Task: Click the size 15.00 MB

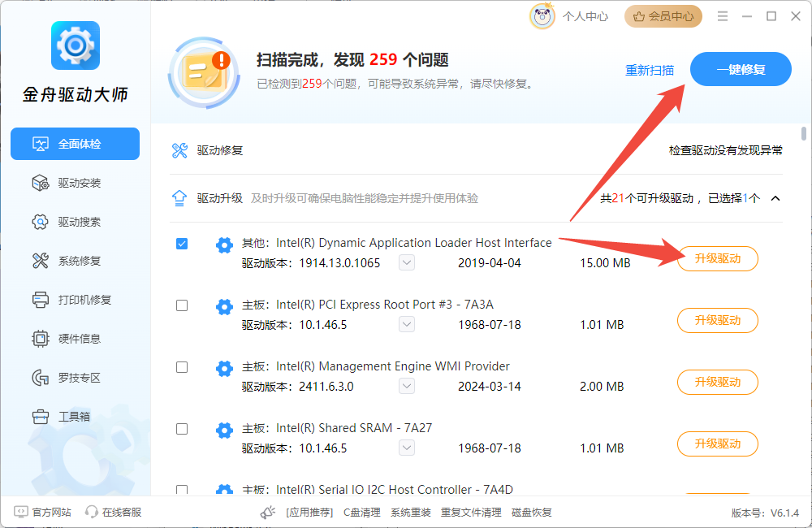Action: coord(605,263)
